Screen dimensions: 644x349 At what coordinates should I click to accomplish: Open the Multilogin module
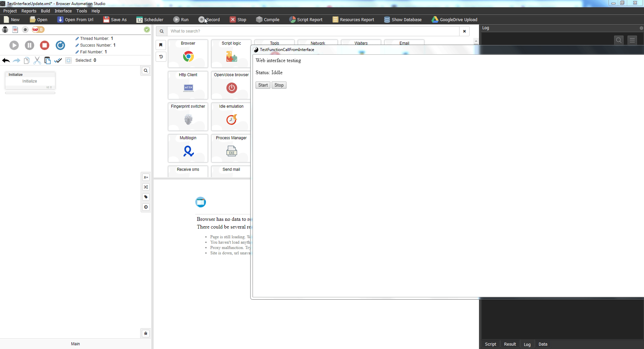point(188,151)
